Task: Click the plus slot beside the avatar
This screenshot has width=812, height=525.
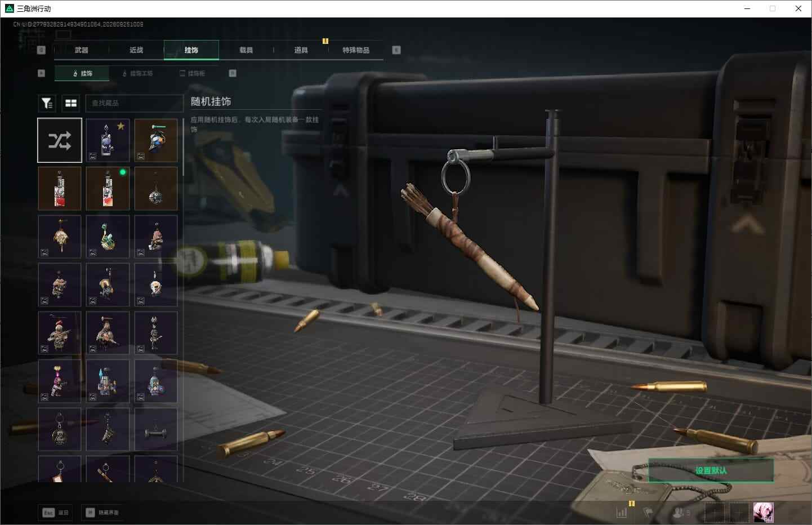Action: coord(739,513)
